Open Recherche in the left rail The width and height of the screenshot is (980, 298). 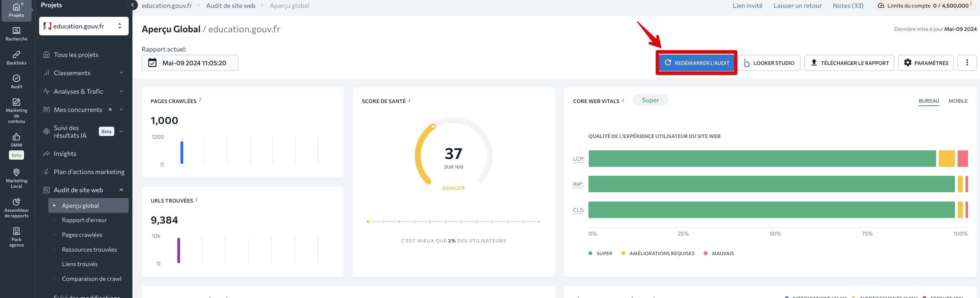click(x=16, y=34)
